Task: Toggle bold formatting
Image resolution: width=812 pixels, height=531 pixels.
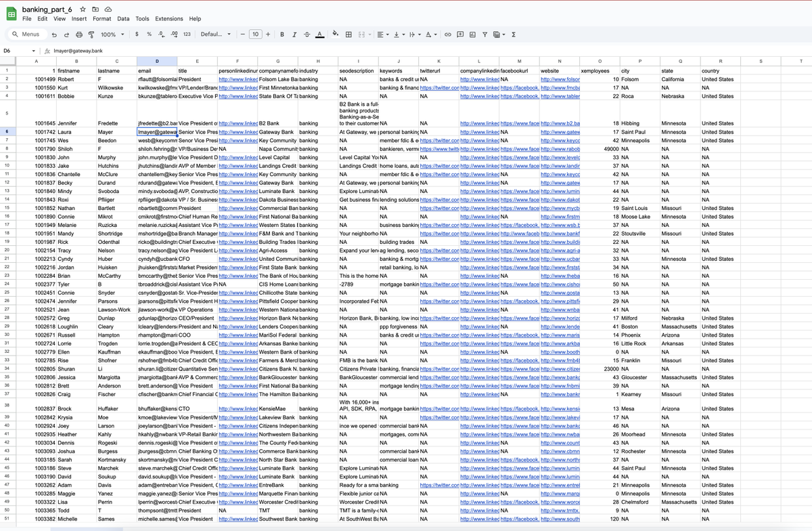Action: click(282, 35)
